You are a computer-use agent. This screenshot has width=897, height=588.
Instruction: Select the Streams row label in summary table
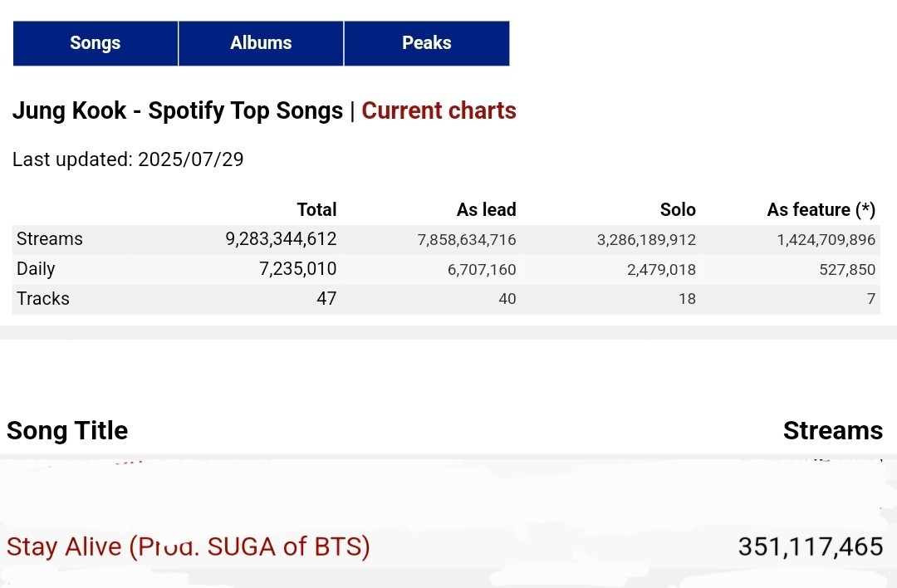point(50,239)
